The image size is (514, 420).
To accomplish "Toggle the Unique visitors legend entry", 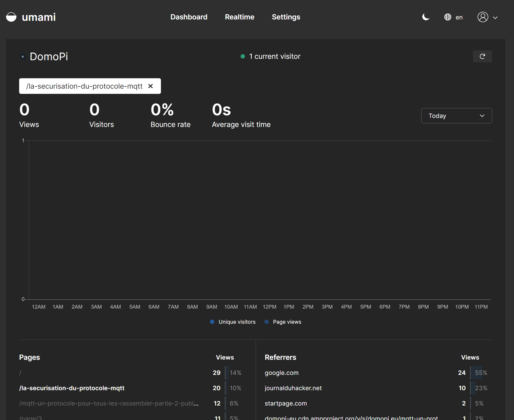I will tap(232, 322).
